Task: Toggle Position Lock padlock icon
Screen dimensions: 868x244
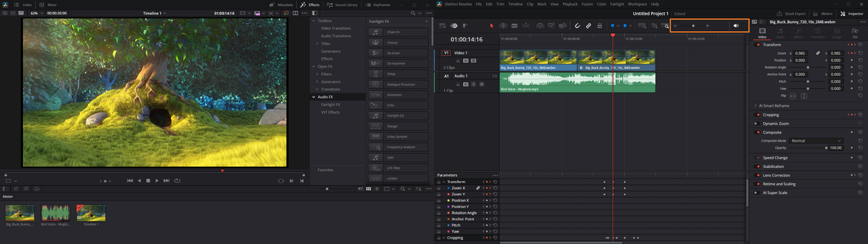Action: tap(599, 26)
